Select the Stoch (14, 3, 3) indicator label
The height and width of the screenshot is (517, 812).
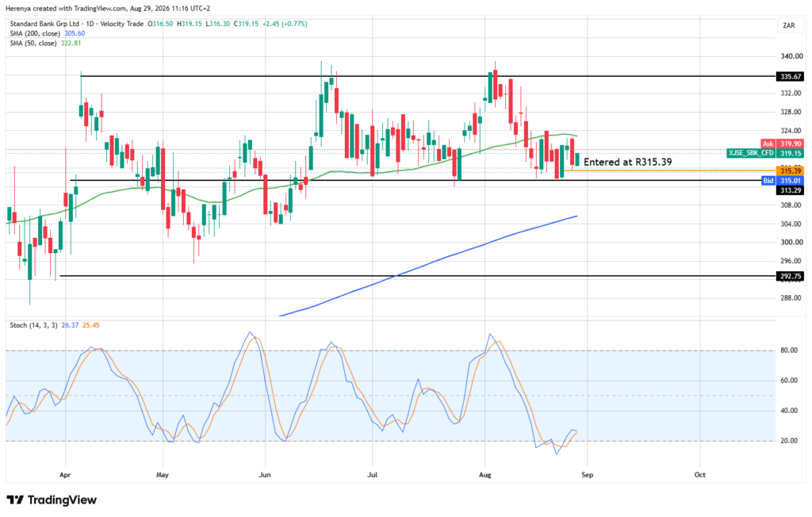pyautogui.click(x=33, y=325)
